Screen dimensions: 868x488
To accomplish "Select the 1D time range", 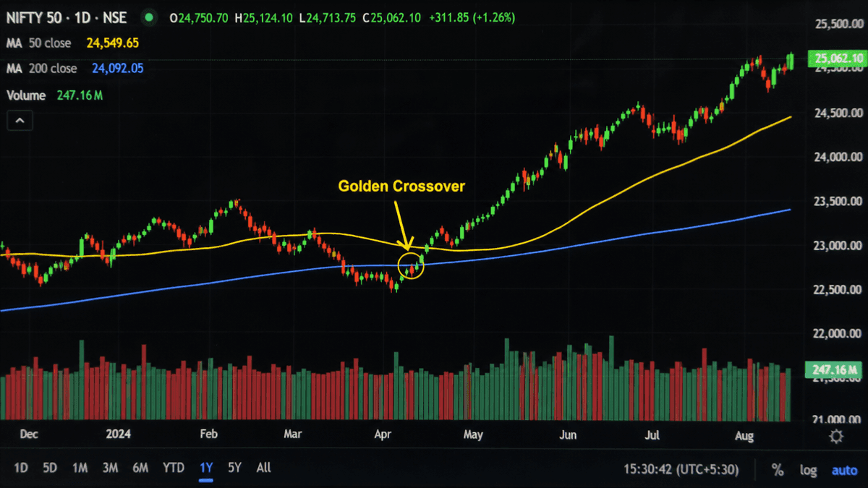I will tap(21, 468).
